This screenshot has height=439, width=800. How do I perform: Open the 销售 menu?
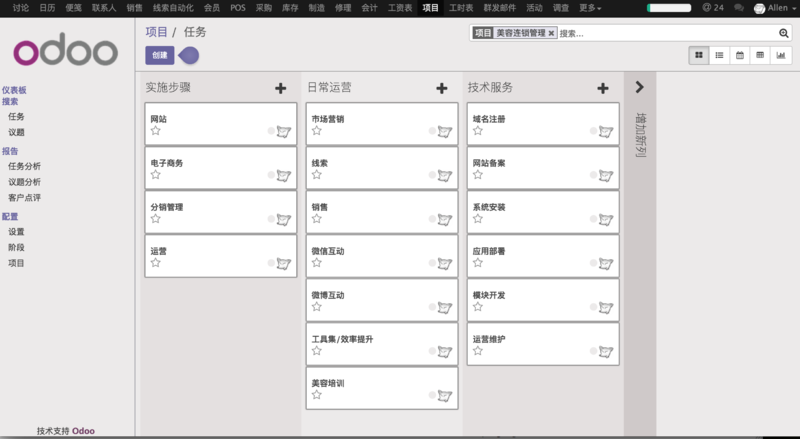pos(134,8)
